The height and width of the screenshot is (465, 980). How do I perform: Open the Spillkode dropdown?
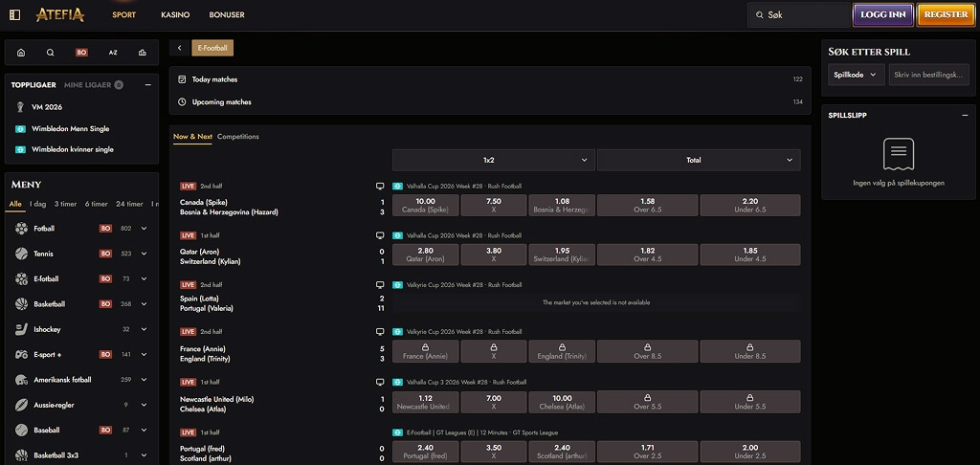click(857, 75)
